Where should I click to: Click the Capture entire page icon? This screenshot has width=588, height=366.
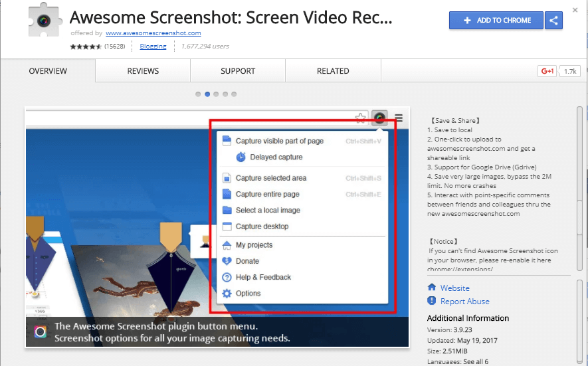227,194
